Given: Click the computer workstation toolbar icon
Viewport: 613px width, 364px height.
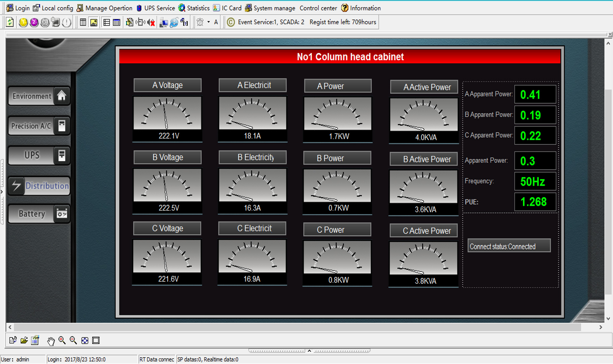Looking at the screenshot, I should (164, 22).
